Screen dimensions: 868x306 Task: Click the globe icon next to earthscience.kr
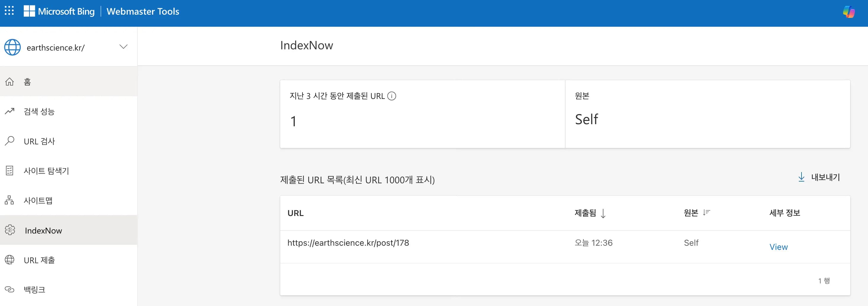tap(12, 47)
